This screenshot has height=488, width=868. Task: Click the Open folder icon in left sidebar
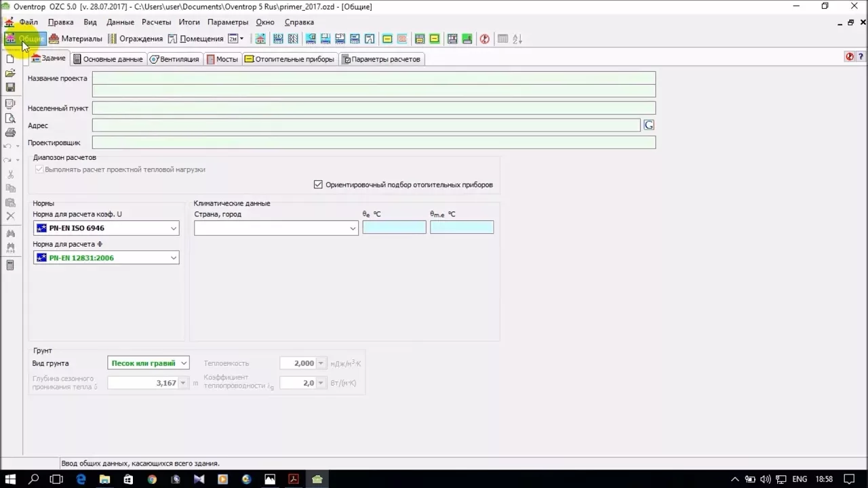[10, 73]
